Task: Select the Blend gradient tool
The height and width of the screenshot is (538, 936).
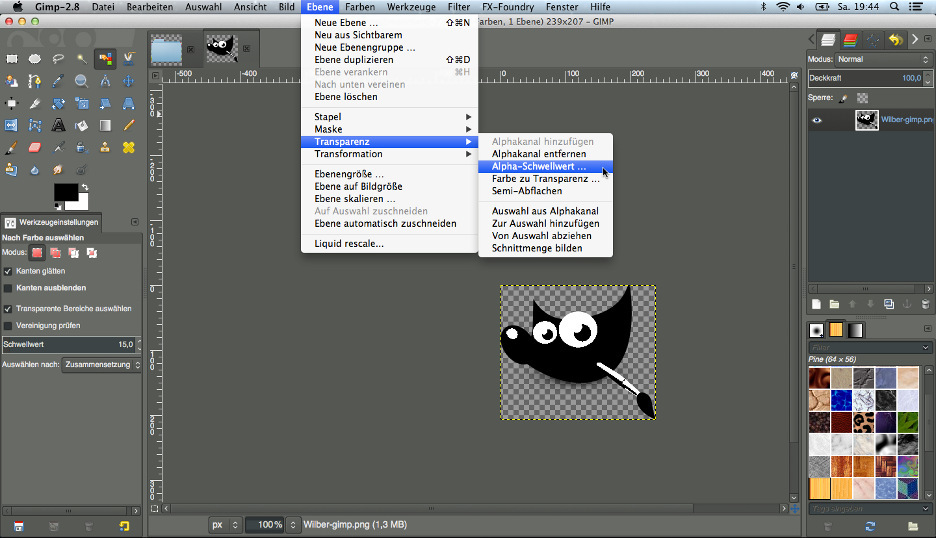Action: pyautogui.click(x=105, y=125)
